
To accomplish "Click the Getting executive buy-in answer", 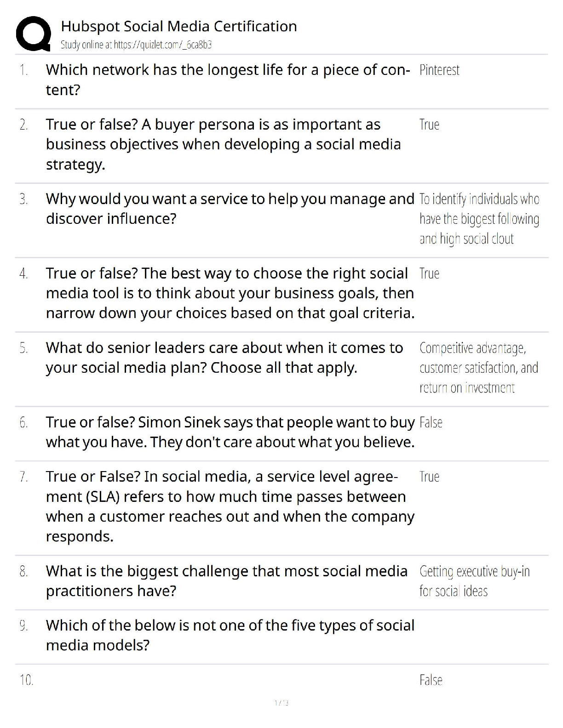I will [x=474, y=581].
